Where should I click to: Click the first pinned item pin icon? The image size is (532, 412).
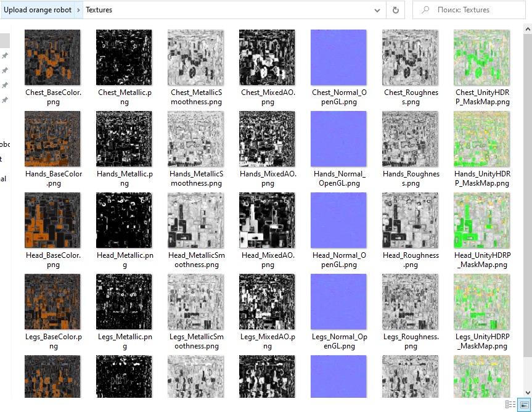5,56
